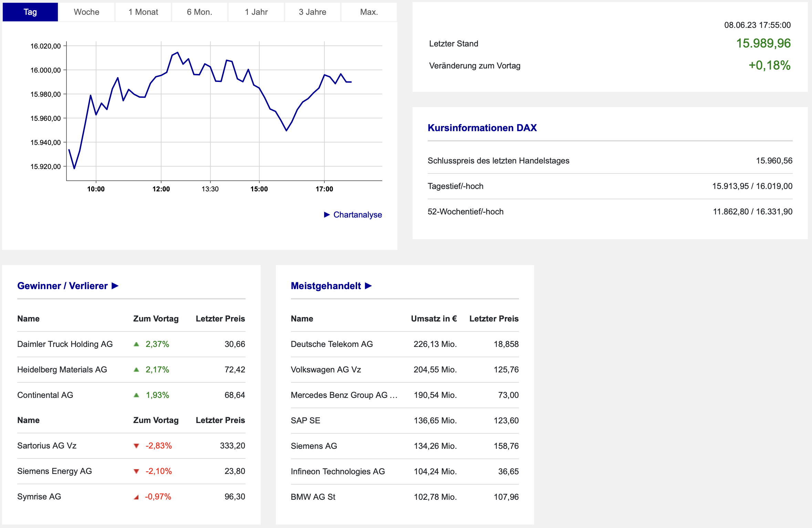Show the 6 Mon. chart view
This screenshot has width=812, height=528.
coord(199,12)
